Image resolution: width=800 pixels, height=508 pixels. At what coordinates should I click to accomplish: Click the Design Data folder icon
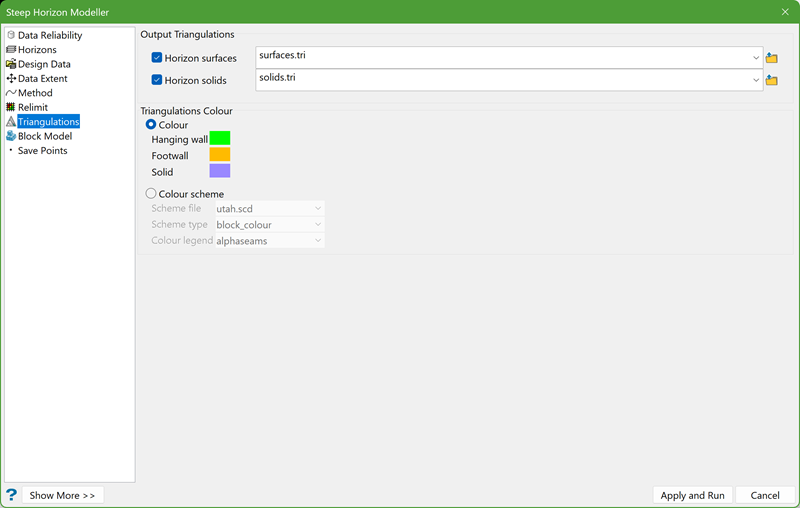(11, 64)
